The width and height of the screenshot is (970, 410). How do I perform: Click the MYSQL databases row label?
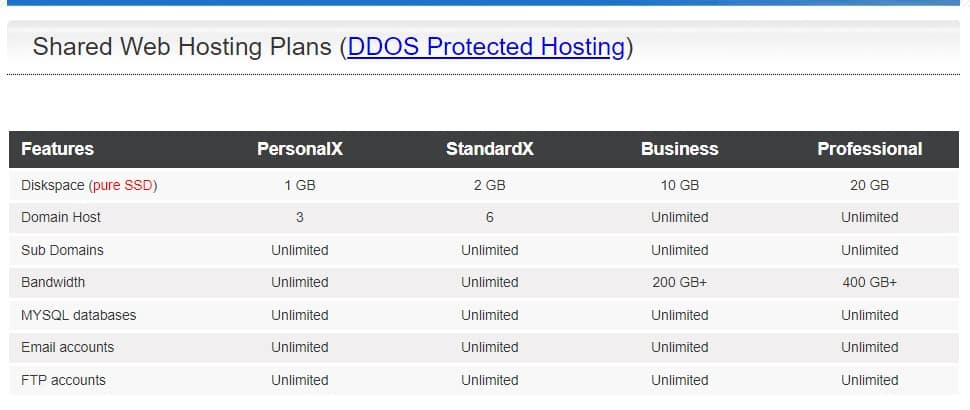(79, 315)
